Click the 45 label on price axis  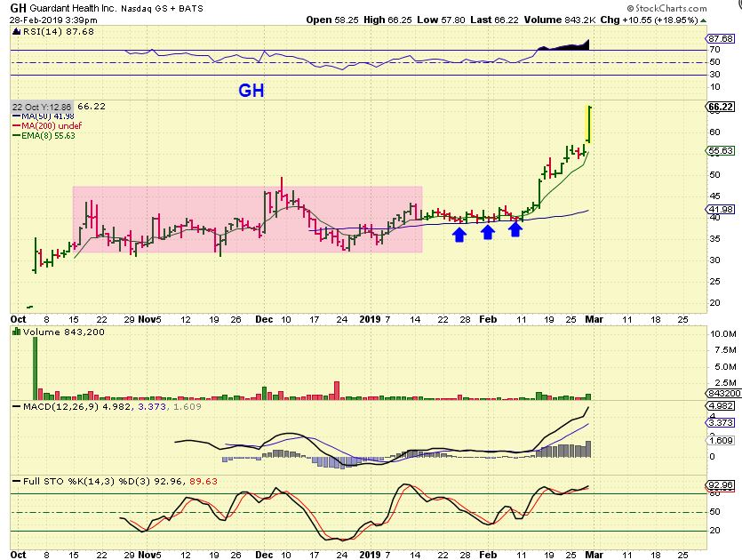tap(714, 196)
